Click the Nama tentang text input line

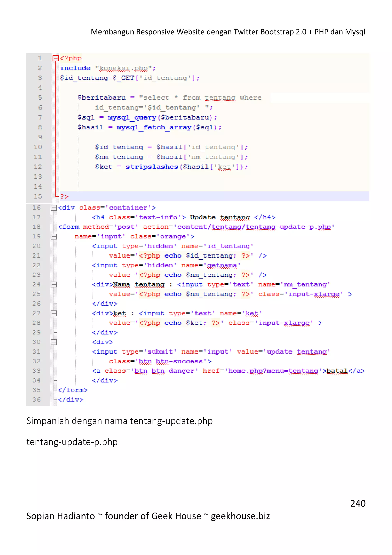tap(211, 285)
